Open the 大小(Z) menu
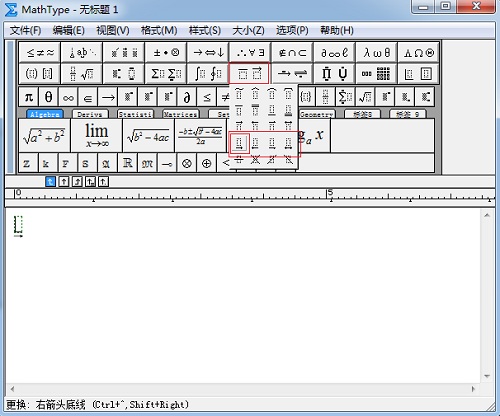500x416 pixels. (x=248, y=31)
